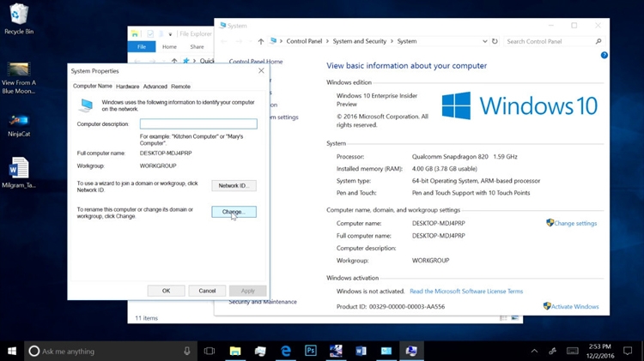Switch to the Hardware tab
Screen dimensions: 644x361
tap(127, 87)
